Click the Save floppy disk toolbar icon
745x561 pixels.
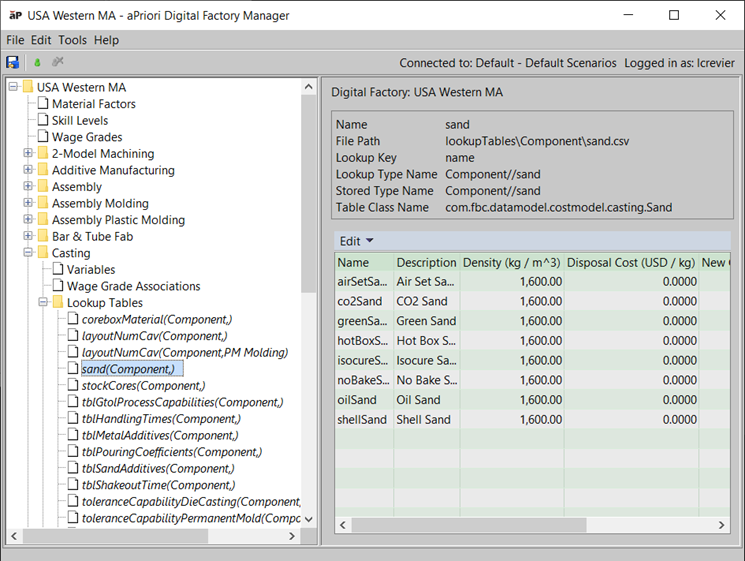pyautogui.click(x=12, y=62)
